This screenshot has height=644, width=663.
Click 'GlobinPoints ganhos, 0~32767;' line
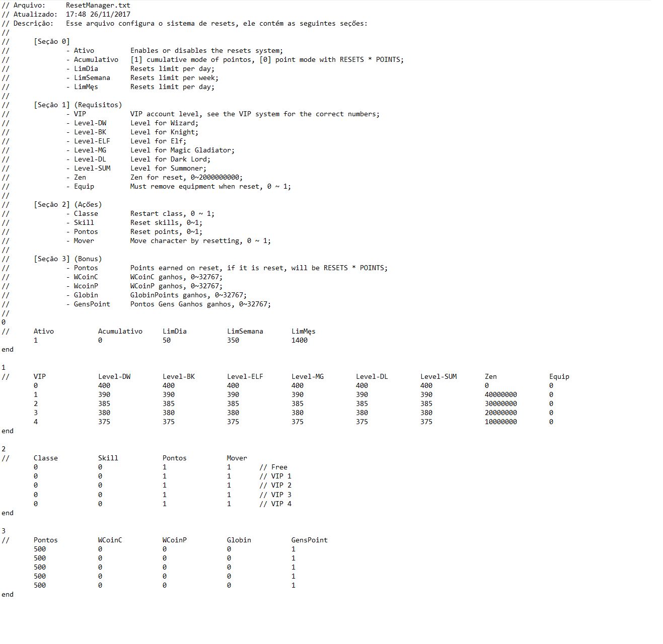[x=188, y=295]
